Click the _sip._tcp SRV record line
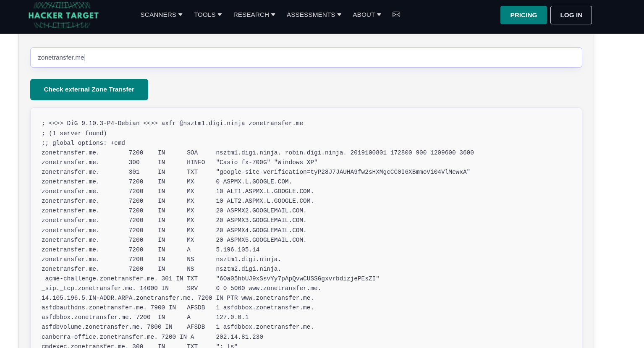This screenshot has width=644, height=348. [181, 288]
